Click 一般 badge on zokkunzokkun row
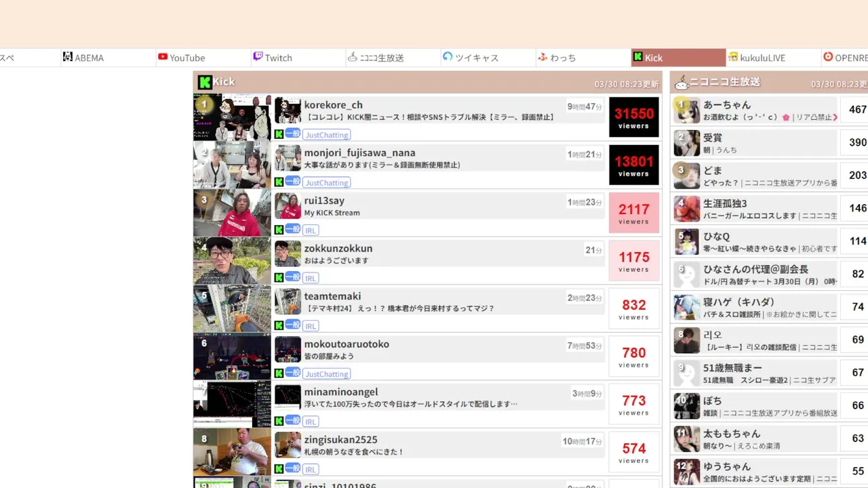The image size is (868, 488). 292,277
